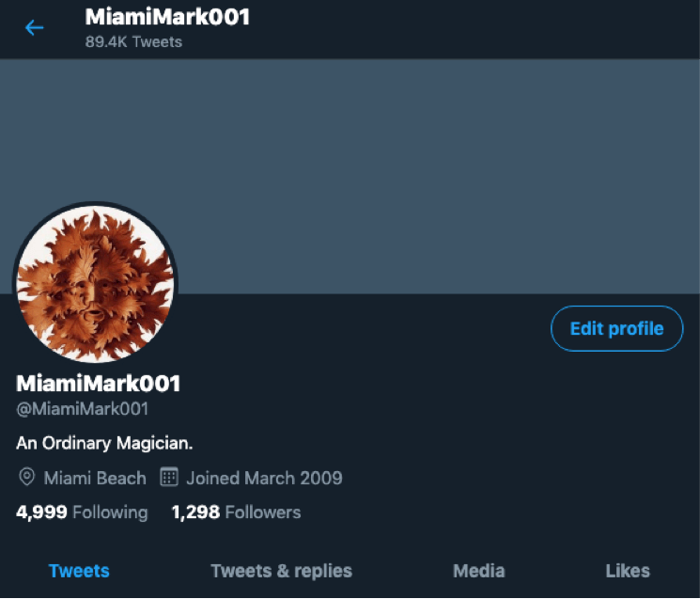Click the MiamiMark001 title in the top header

(167, 17)
